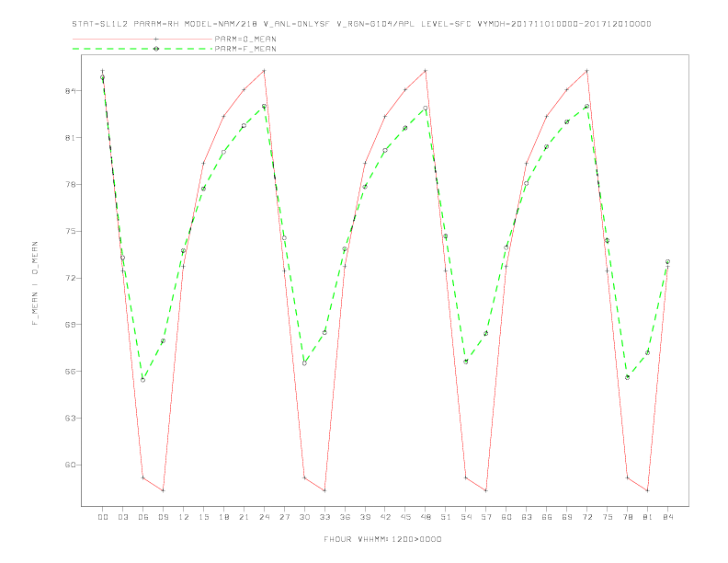This screenshot has width=728, height=563.
Task: Select the PARM=O_MEAN legend label
Action: (x=245, y=39)
